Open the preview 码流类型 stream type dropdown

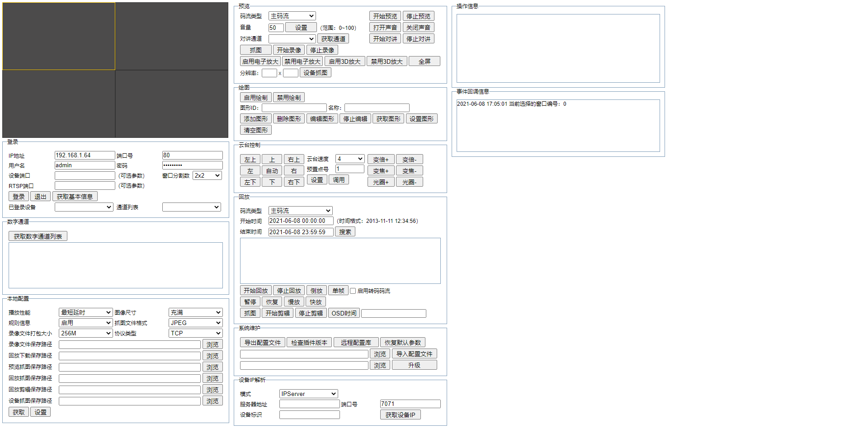point(292,15)
